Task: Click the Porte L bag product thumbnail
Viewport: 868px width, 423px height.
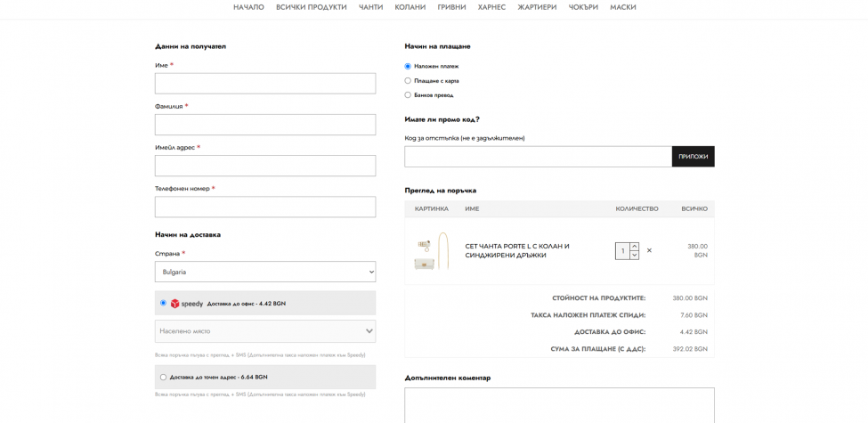Action: (x=432, y=251)
